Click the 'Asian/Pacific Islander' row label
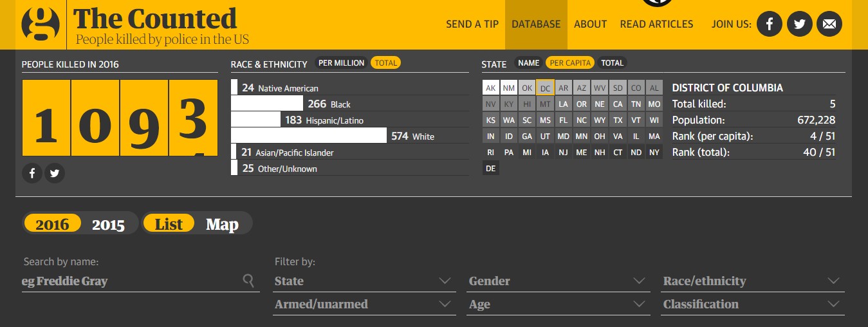 coord(295,153)
